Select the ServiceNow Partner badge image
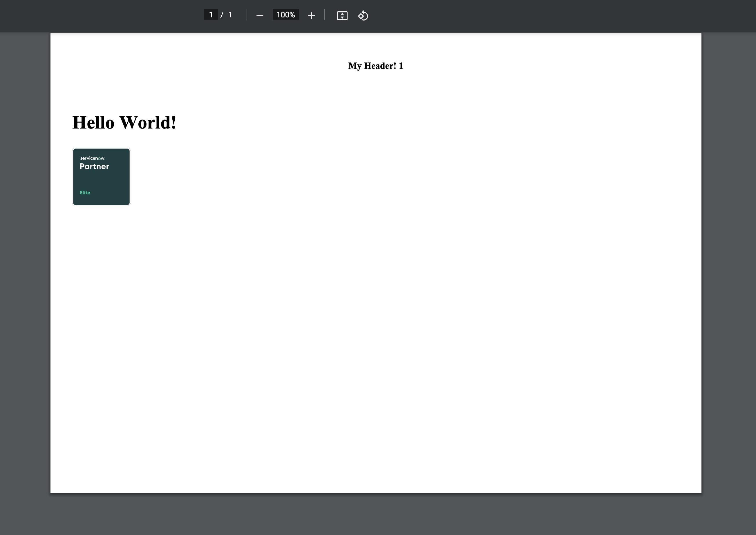This screenshot has width=756, height=535. [x=101, y=177]
